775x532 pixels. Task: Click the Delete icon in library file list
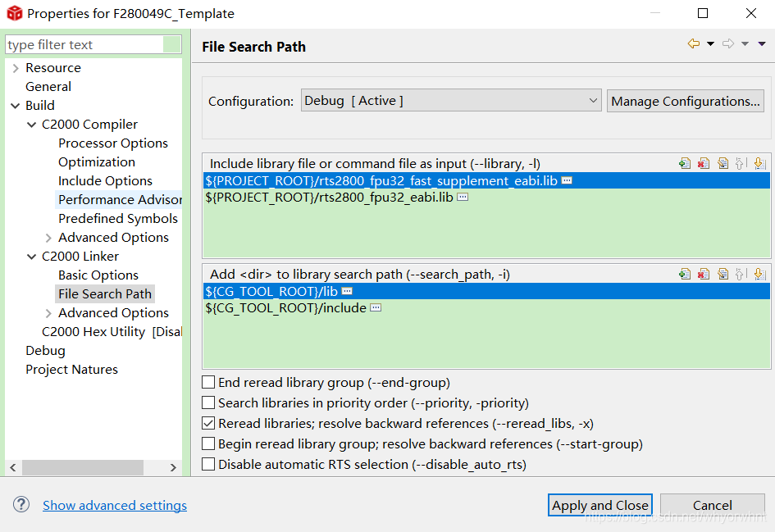tap(704, 163)
